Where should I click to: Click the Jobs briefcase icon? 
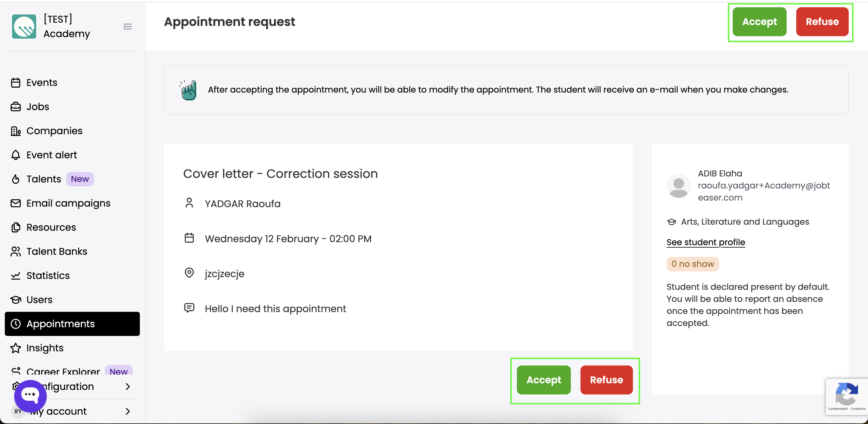point(15,107)
